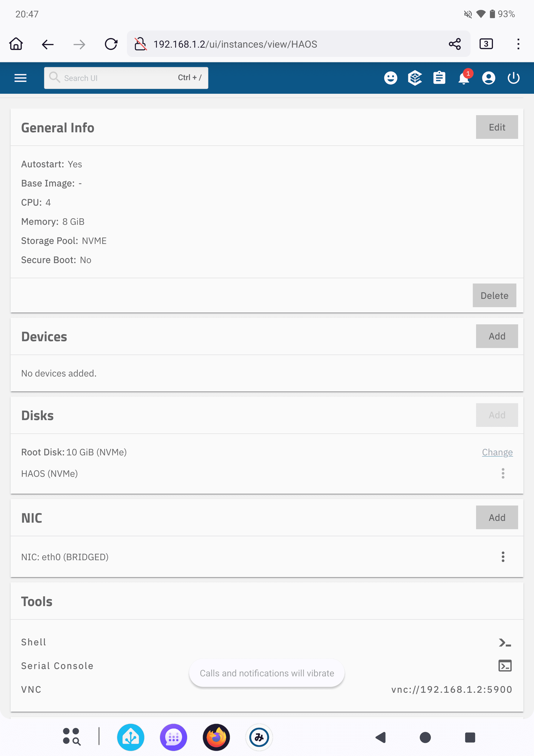Open options menu for HAOS disk
The height and width of the screenshot is (756, 534).
[x=503, y=474]
